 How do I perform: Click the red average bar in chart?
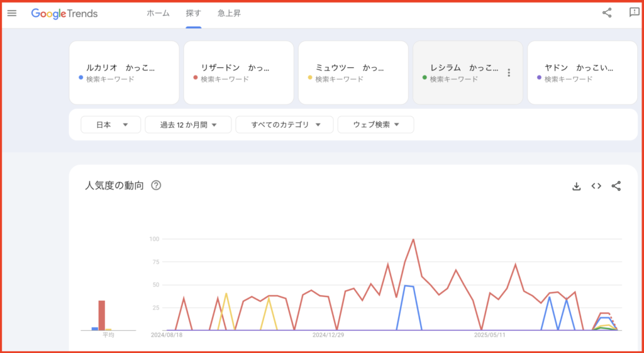click(101, 316)
